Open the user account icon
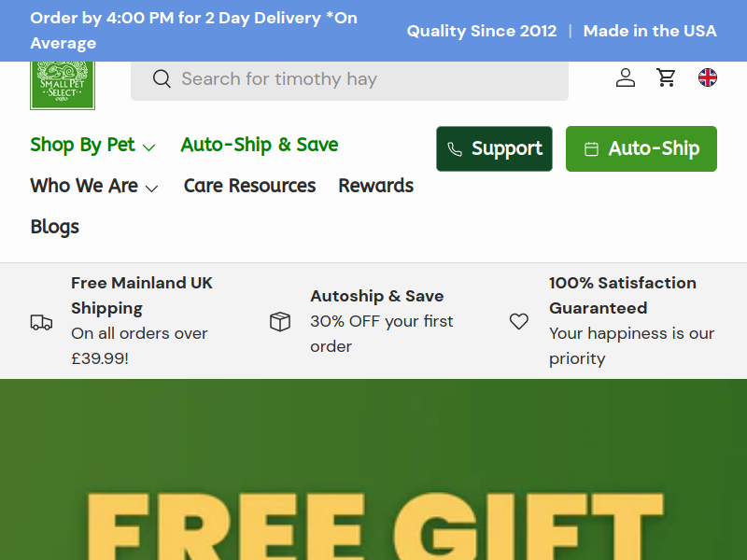Screen dimensions: 747x560 [625, 77]
